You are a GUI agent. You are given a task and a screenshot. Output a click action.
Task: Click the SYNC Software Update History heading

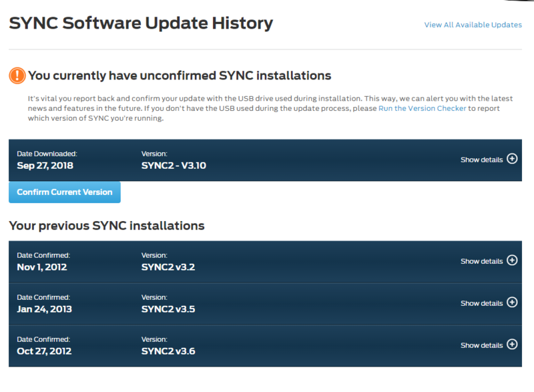[141, 23]
